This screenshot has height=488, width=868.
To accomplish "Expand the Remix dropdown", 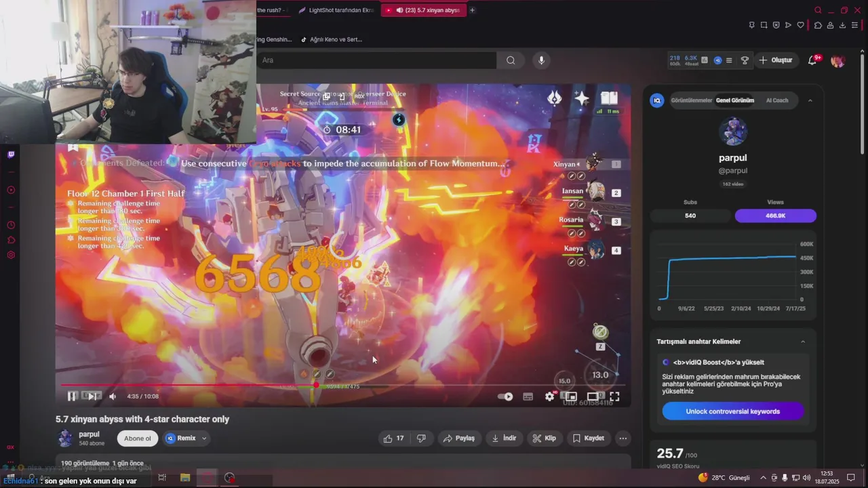I will click(x=186, y=439).
